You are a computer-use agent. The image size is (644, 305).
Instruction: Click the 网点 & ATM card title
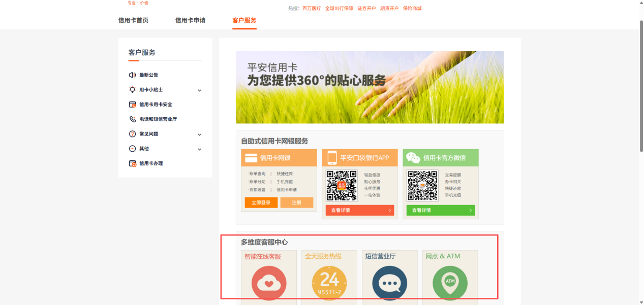point(443,257)
